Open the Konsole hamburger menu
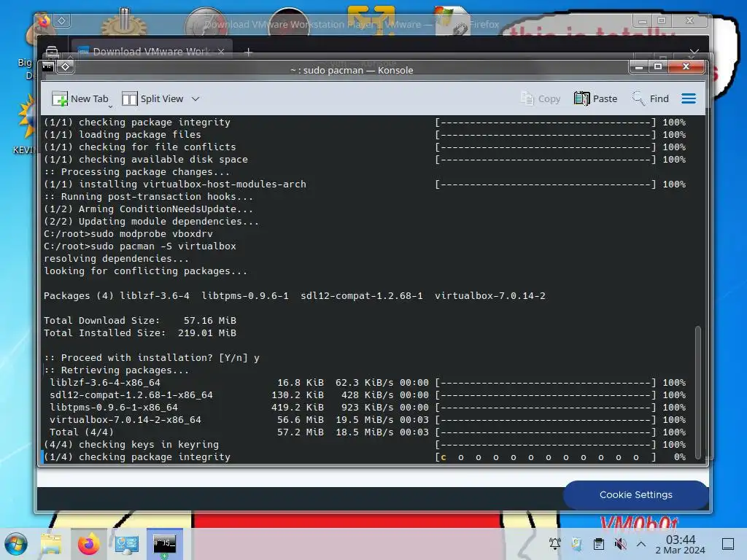Viewport: 747px width, 560px height. click(689, 98)
